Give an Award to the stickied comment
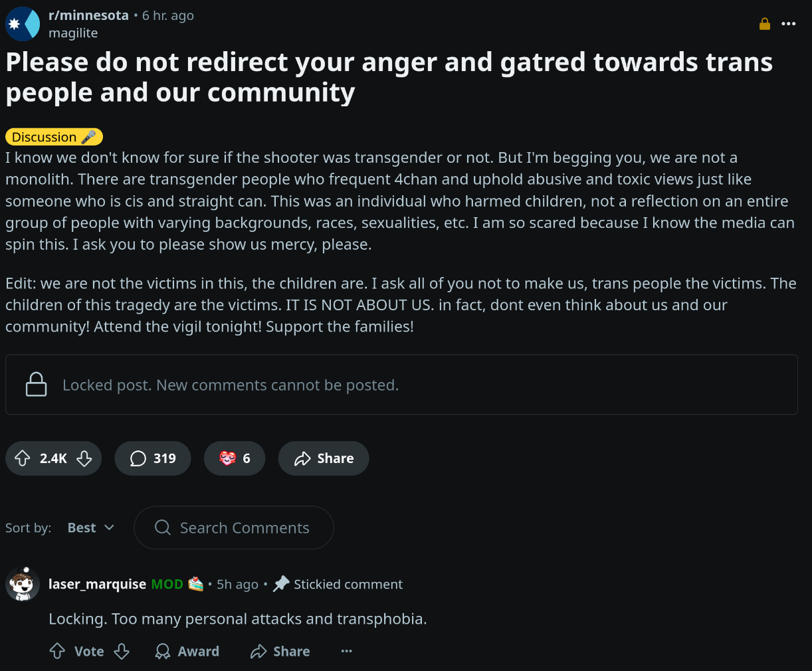 [187, 651]
